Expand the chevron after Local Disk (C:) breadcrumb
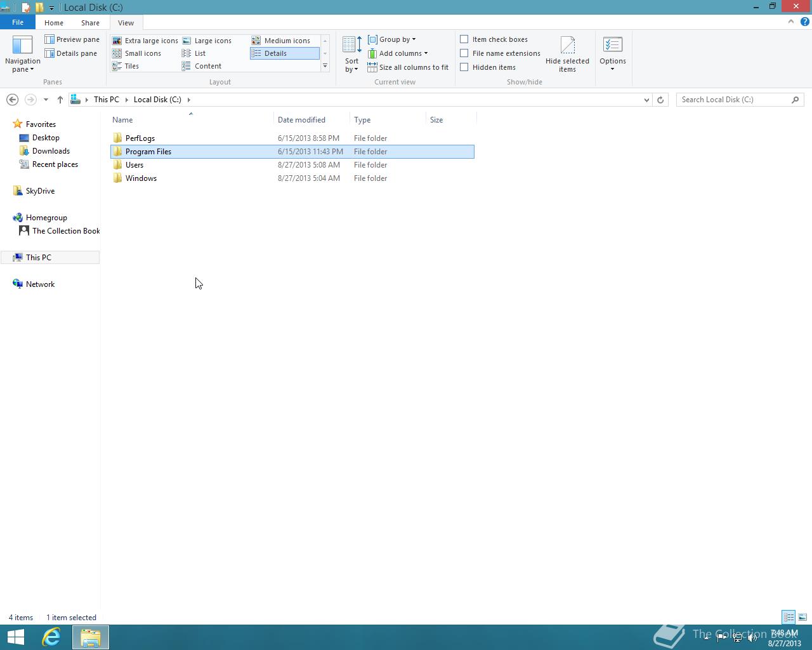812x650 pixels. pyautogui.click(x=189, y=100)
